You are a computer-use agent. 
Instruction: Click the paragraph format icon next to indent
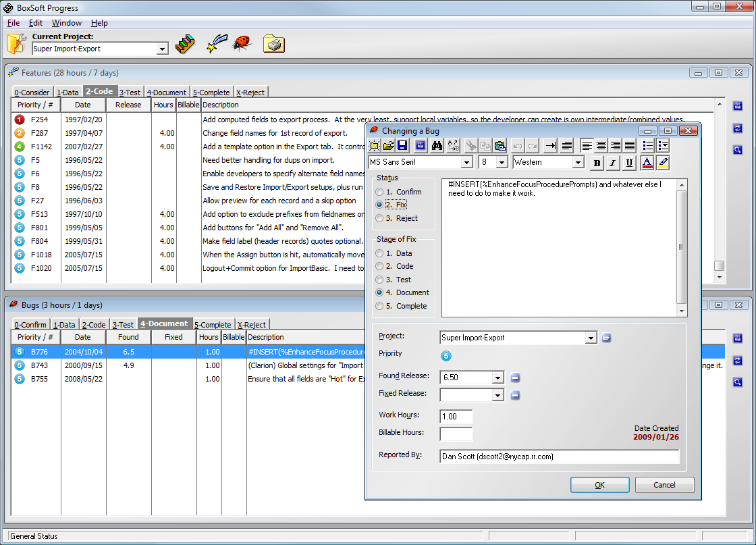point(567,146)
